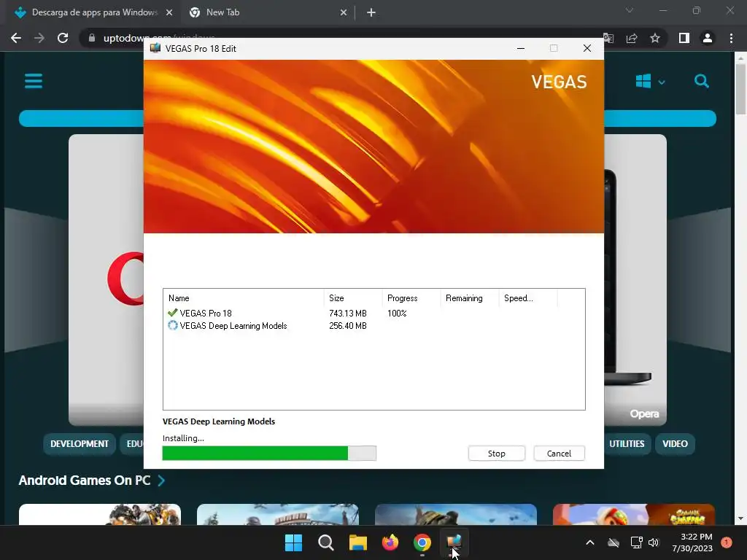The width and height of the screenshot is (747, 560).
Task: Click the spinning status icon for Deep Learning Models
Action: [x=172, y=326]
